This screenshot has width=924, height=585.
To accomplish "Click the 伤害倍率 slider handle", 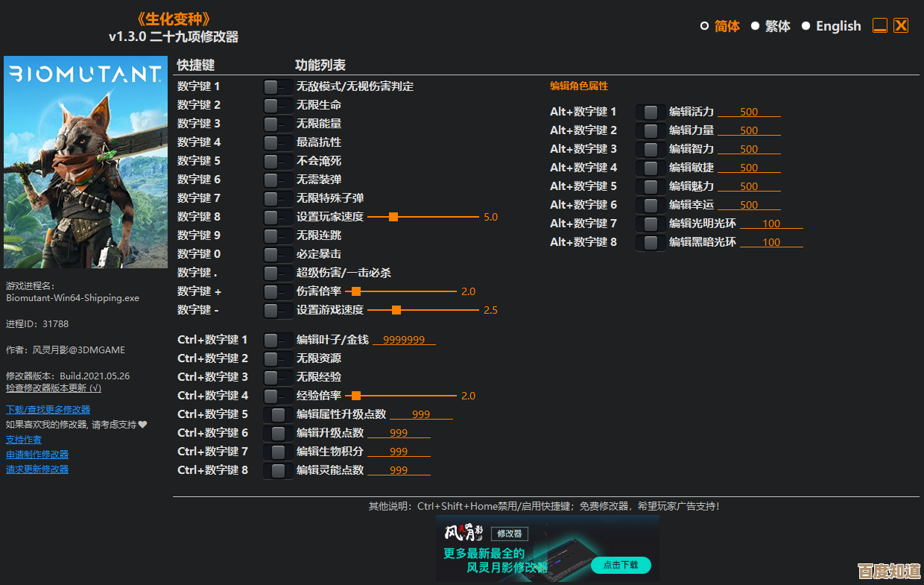I will [x=356, y=291].
